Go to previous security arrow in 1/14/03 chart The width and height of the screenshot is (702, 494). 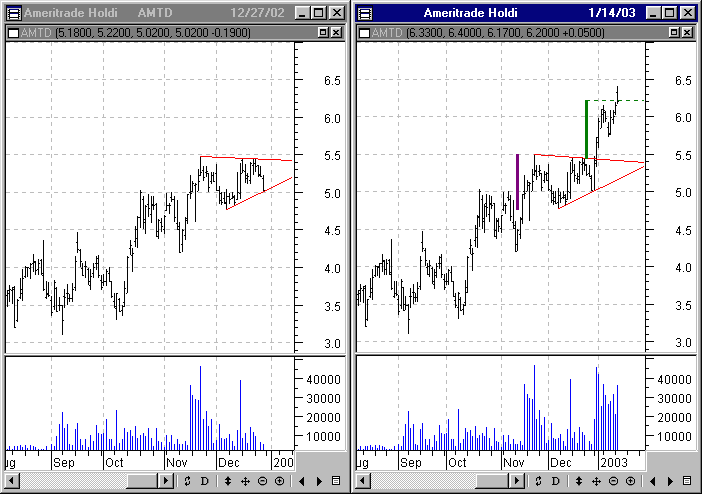[653, 481]
